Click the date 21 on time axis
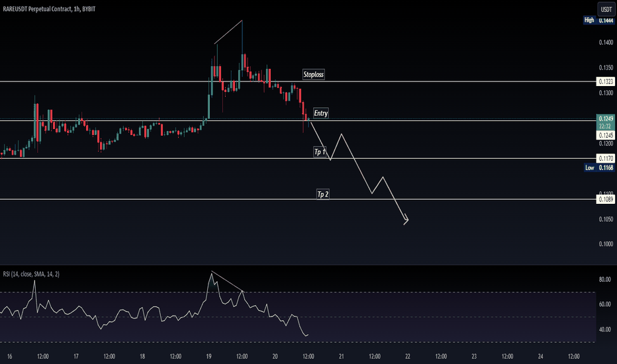The image size is (617, 364). click(341, 357)
